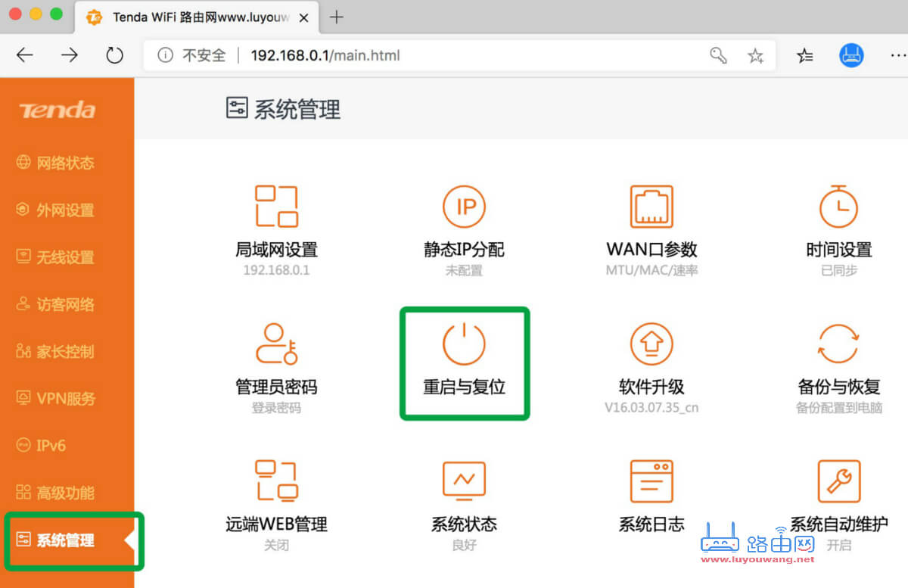Open the 系统自动维护 wrench icon
Image resolution: width=908 pixels, height=588 pixels.
click(839, 481)
